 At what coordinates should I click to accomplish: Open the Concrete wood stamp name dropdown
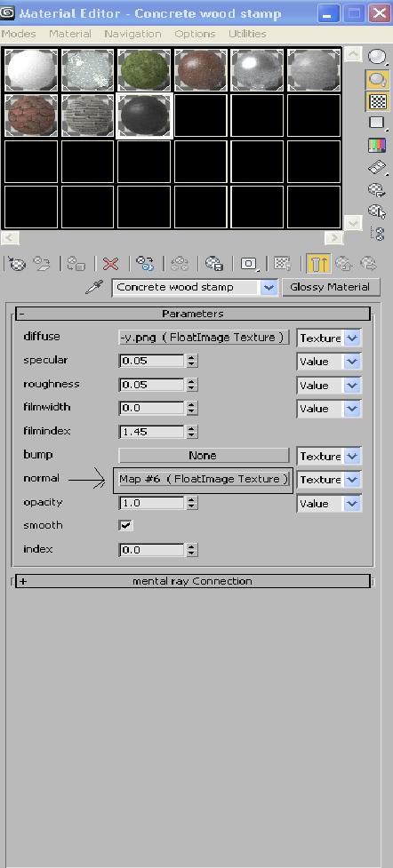click(x=269, y=287)
